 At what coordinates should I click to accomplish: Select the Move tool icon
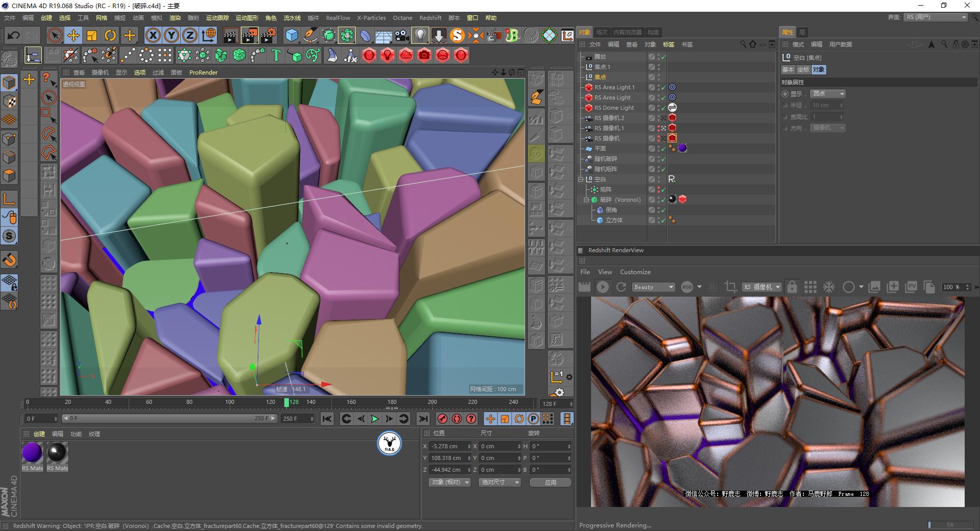tap(73, 35)
